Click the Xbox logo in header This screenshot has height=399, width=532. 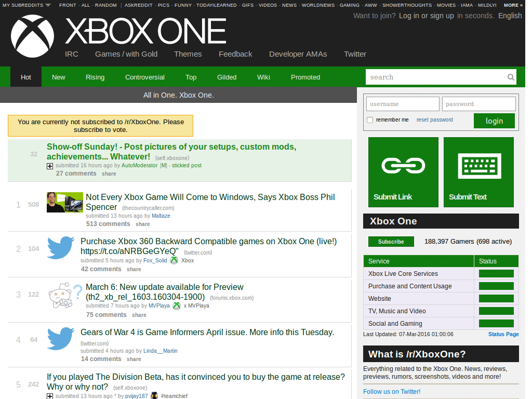pos(33,36)
